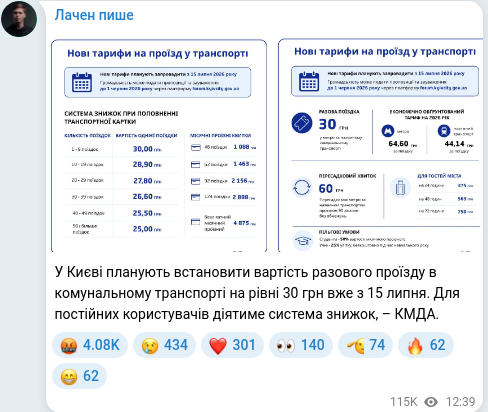Click the 115K views eye icon

click(431, 402)
